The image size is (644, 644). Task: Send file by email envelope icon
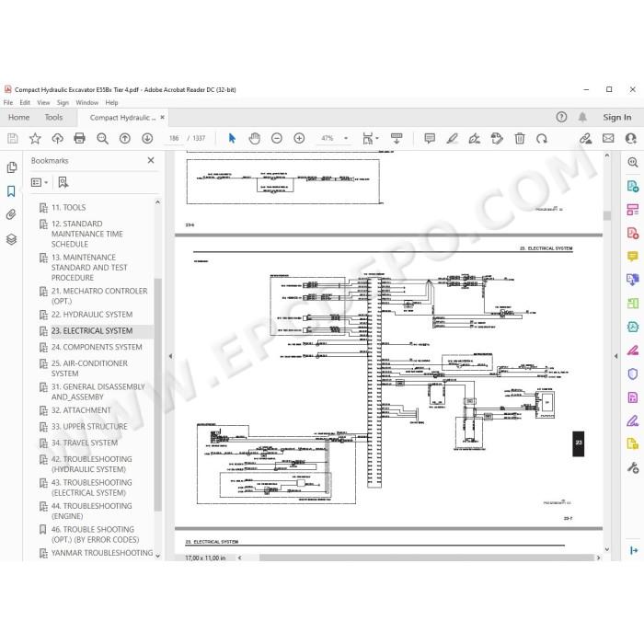click(608, 138)
